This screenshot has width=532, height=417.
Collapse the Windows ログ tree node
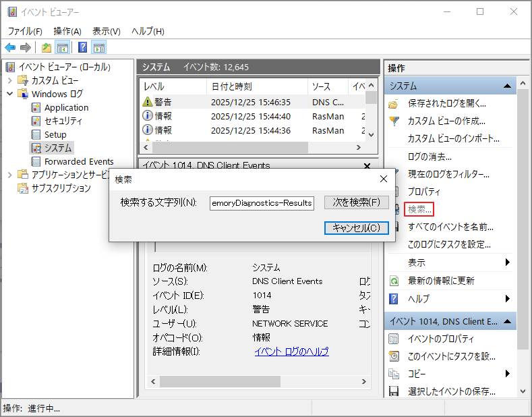click(10, 94)
